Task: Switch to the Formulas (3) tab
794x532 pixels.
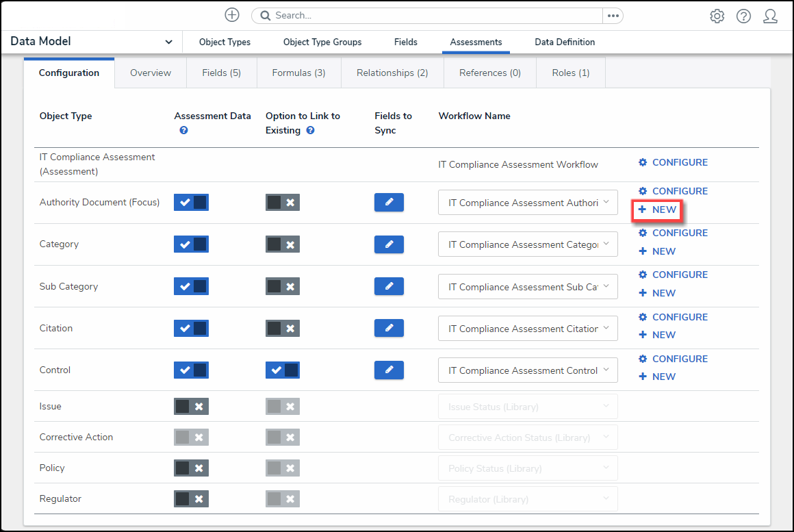Action: pyautogui.click(x=298, y=73)
